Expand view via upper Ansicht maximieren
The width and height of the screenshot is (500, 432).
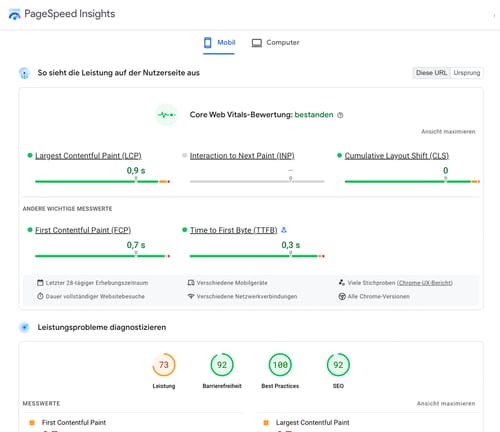pos(448,131)
